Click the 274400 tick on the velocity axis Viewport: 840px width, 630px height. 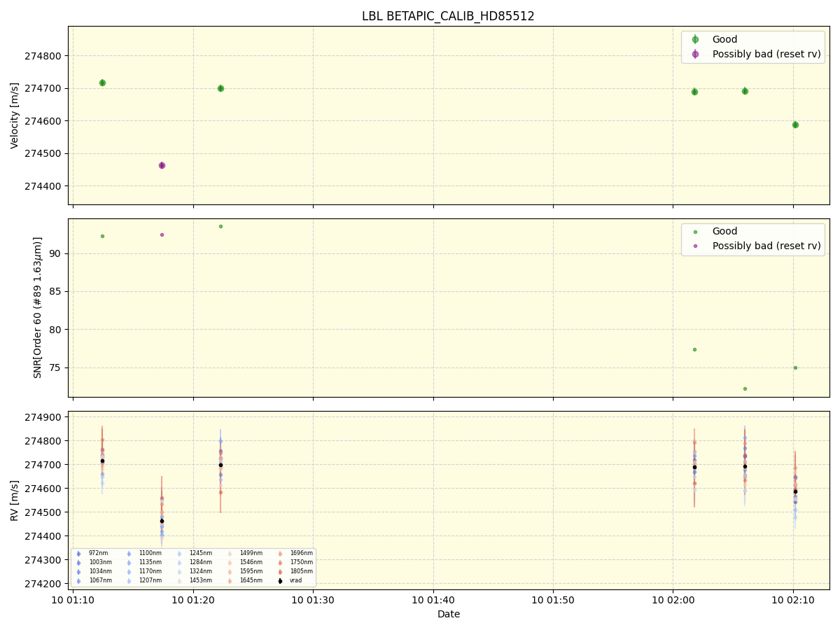(43, 186)
